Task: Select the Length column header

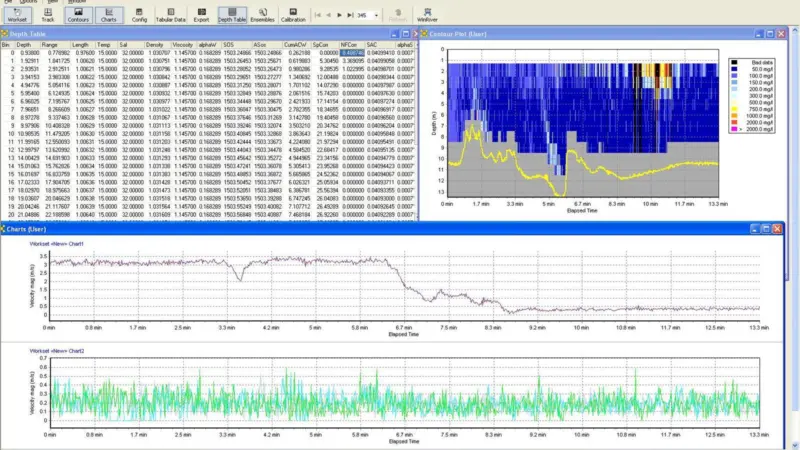Action: [x=83, y=45]
